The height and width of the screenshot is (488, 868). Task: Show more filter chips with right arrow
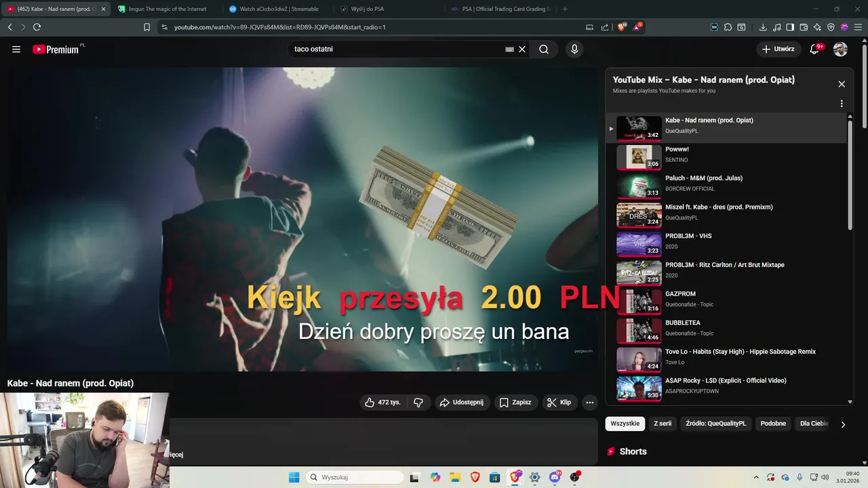(x=843, y=424)
